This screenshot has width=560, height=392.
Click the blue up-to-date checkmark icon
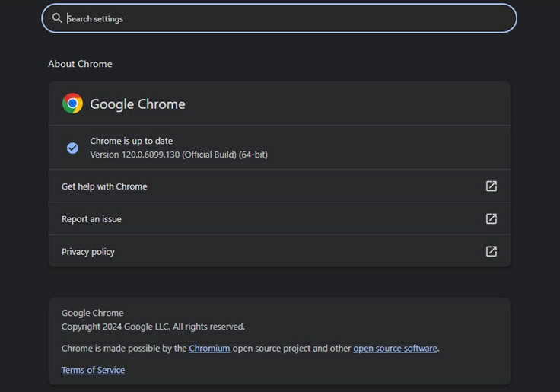coord(72,148)
